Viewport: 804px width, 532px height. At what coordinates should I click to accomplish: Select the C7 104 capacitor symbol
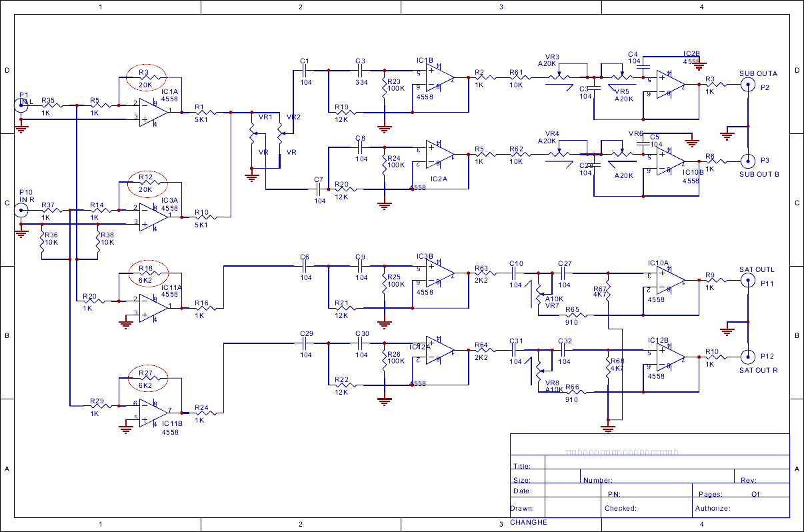tap(319, 189)
